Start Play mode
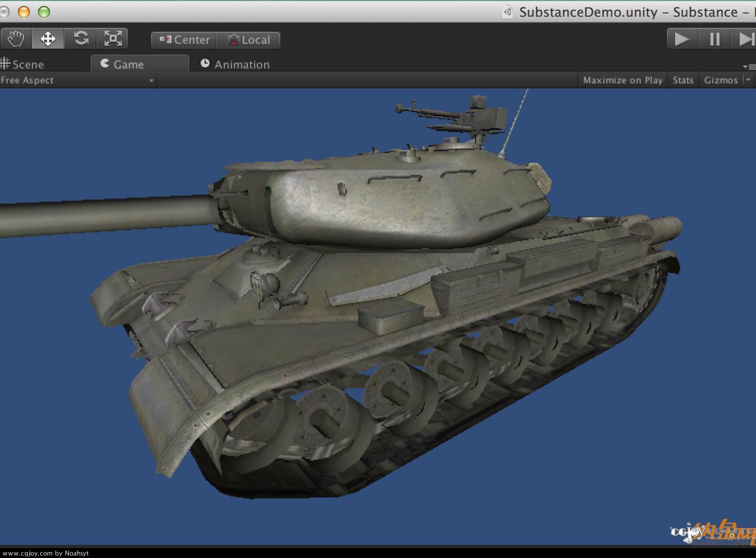The height and width of the screenshot is (558, 756). click(682, 39)
